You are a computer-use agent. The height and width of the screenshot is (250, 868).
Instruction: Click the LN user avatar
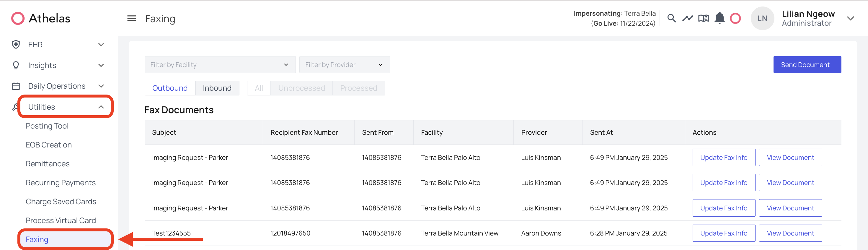click(762, 18)
